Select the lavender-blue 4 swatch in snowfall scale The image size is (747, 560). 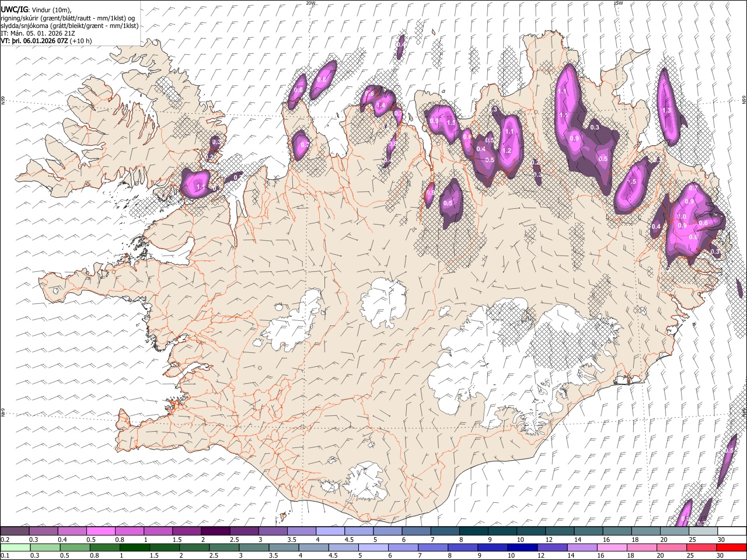[x=330, y=531]
